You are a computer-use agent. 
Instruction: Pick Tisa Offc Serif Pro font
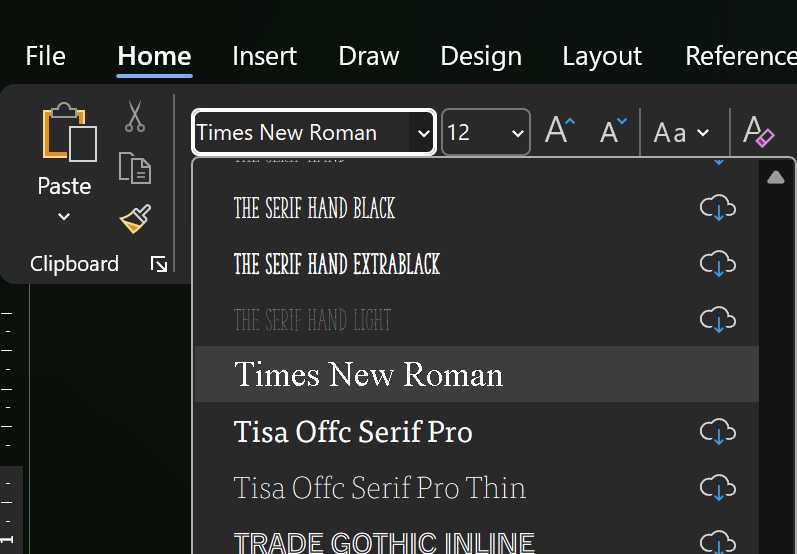click(x=477, y=432)
